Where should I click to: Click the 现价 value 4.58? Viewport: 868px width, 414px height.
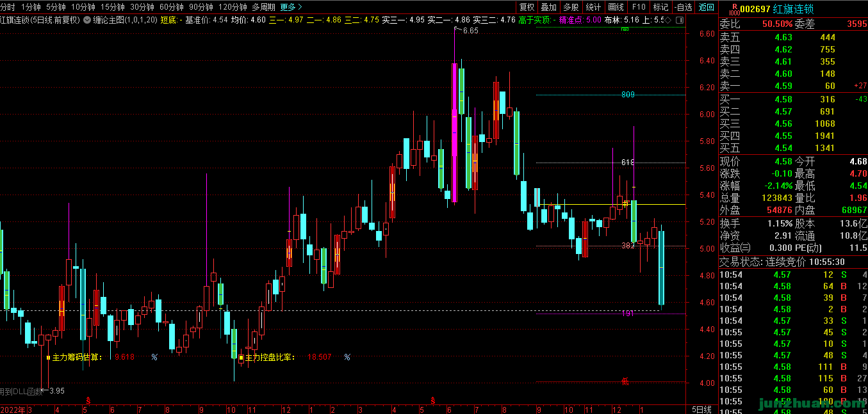[783, 161]
